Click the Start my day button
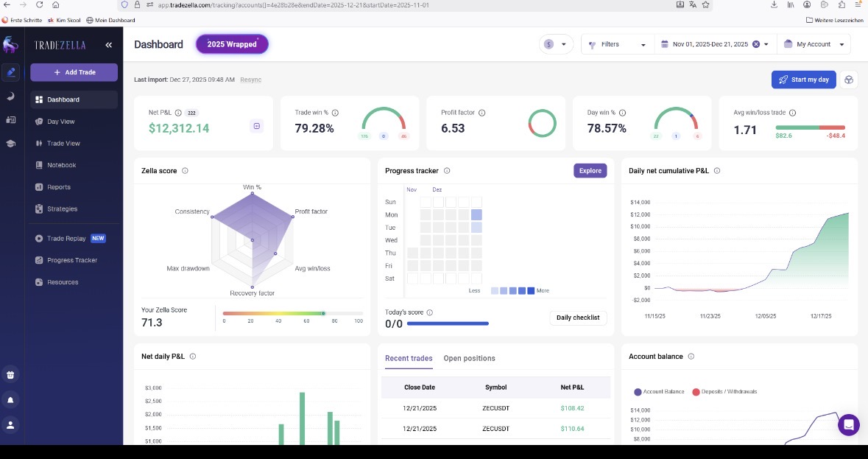Screen dimensions: 868x459 tap(803, 80)
